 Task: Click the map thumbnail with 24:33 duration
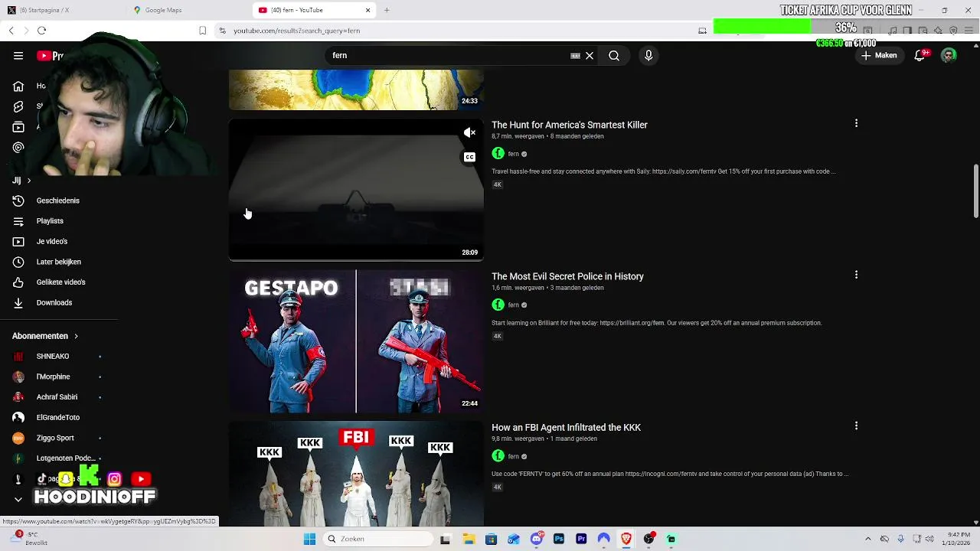(x=356, y=90)
